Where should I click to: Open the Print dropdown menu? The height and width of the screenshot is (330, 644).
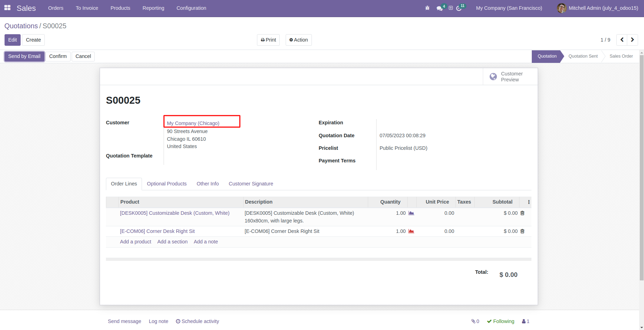tap(268, 40)
